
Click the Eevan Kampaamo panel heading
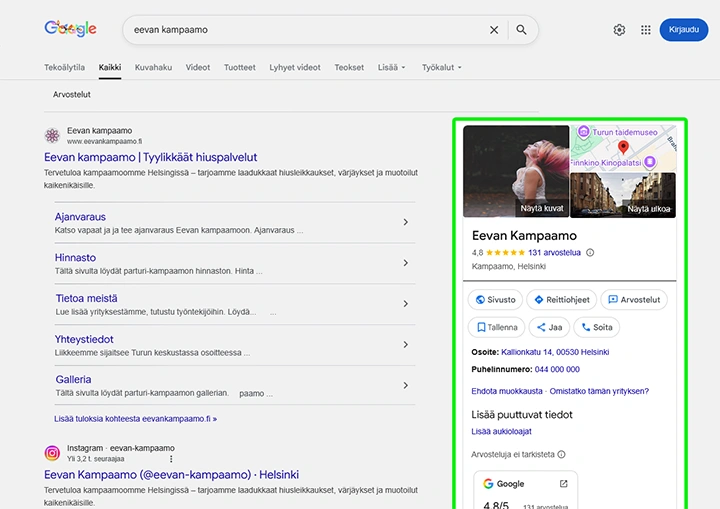click(x=524, y=236)
